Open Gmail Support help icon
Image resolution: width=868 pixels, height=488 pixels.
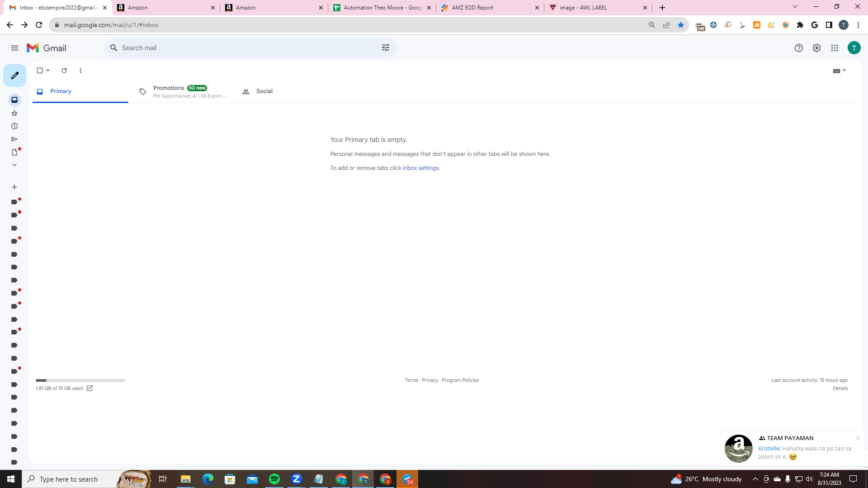799,48
